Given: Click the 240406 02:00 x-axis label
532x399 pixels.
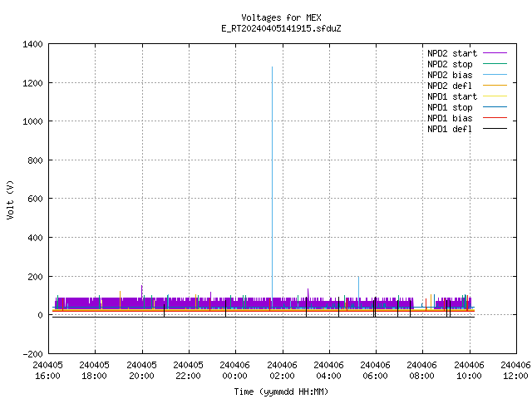Looking at the screenshot, I should click(282, 371).
